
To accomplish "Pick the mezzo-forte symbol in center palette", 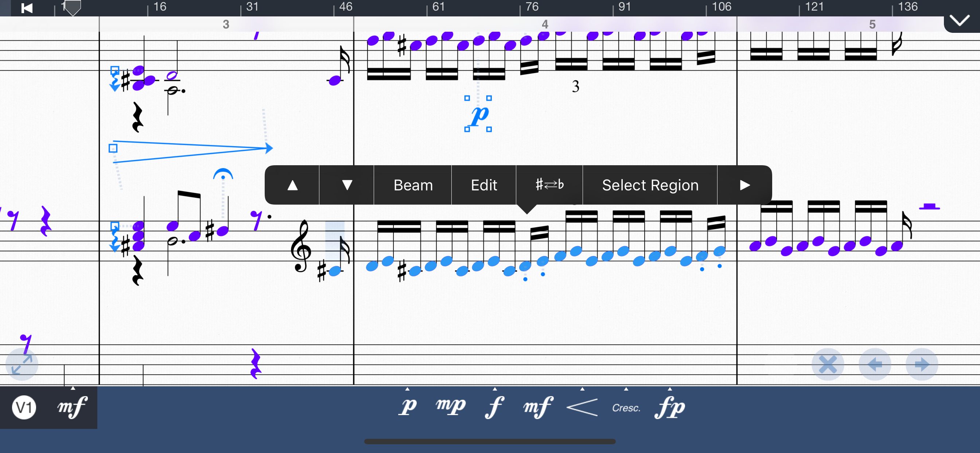I will pos(538,407).
